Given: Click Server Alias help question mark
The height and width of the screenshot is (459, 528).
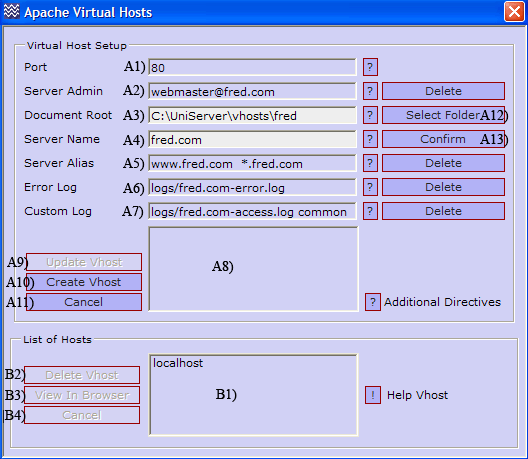Looking at the screenshot, I should pyautogui.click(x=370, y=163).
